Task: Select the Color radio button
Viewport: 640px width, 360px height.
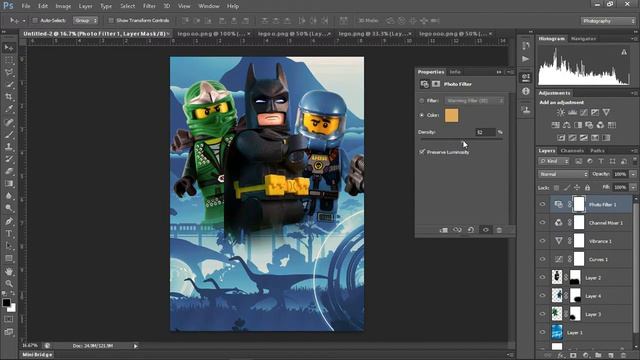Action: tap(422, 115)
